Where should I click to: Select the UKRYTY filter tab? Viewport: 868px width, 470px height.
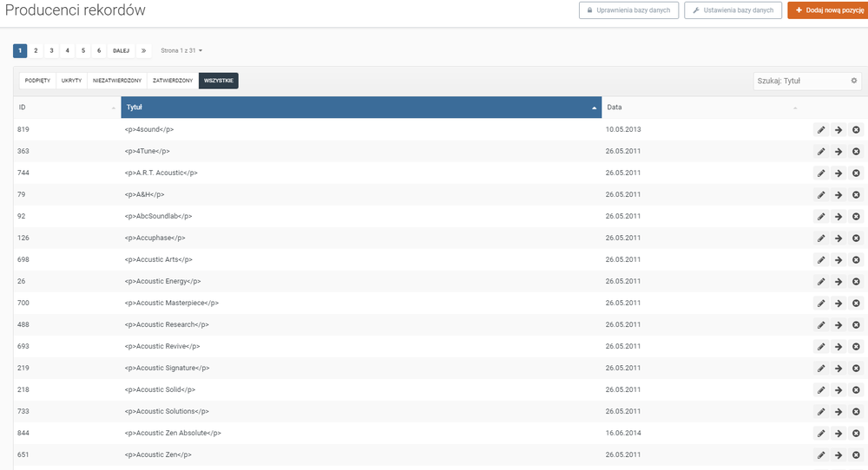coord(71,81)
